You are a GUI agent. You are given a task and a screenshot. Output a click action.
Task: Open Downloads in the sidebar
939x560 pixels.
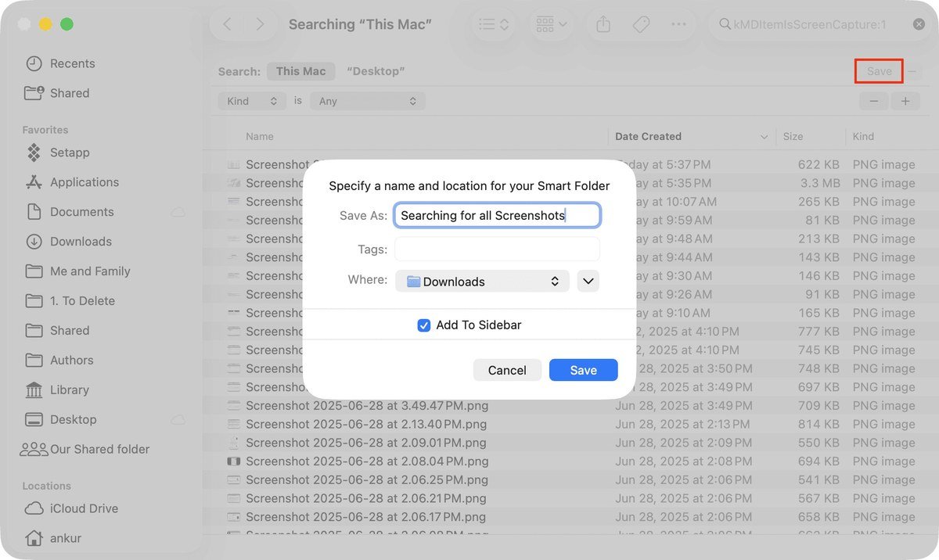pyautogui.click(x=81, y=242)
